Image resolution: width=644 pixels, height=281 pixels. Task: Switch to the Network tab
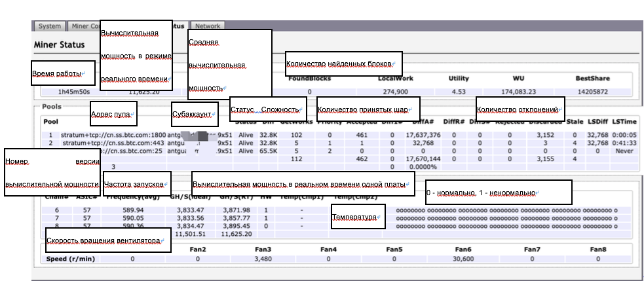coord(208,26)
